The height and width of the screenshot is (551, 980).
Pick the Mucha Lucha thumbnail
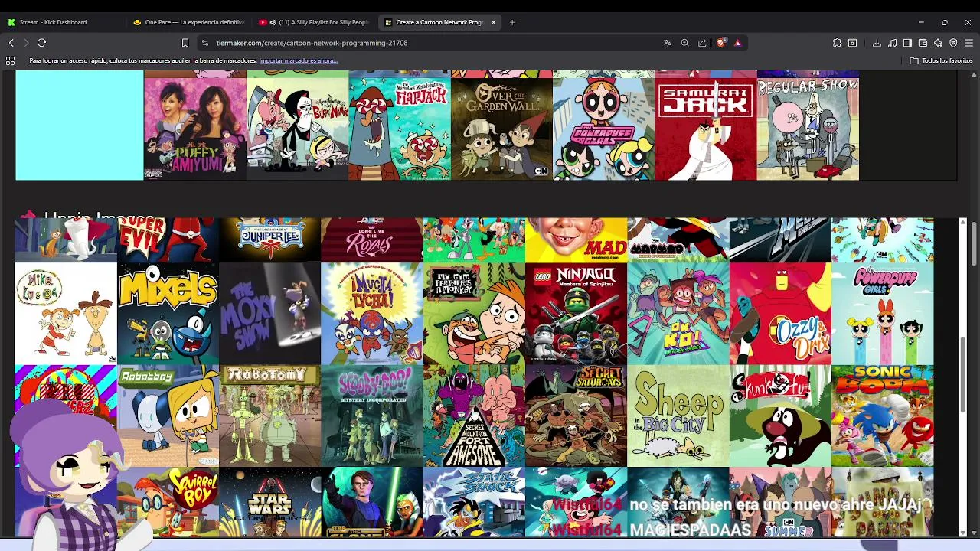pyautogui.click(x=372, y=314)
